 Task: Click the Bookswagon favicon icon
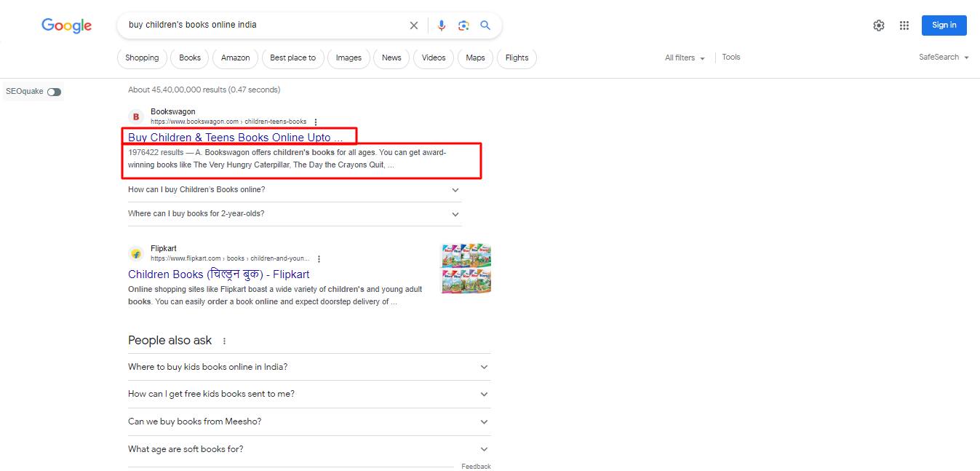[136, 116]
